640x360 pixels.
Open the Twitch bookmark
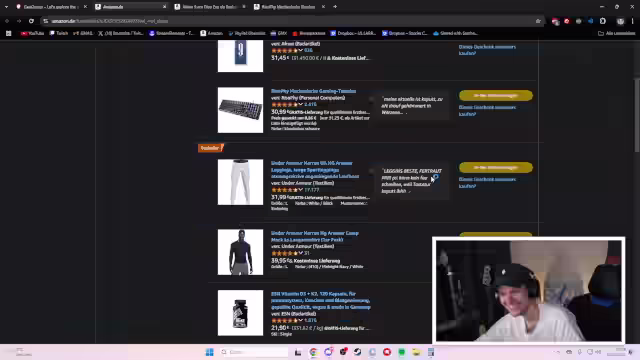[x=59, y=33]
